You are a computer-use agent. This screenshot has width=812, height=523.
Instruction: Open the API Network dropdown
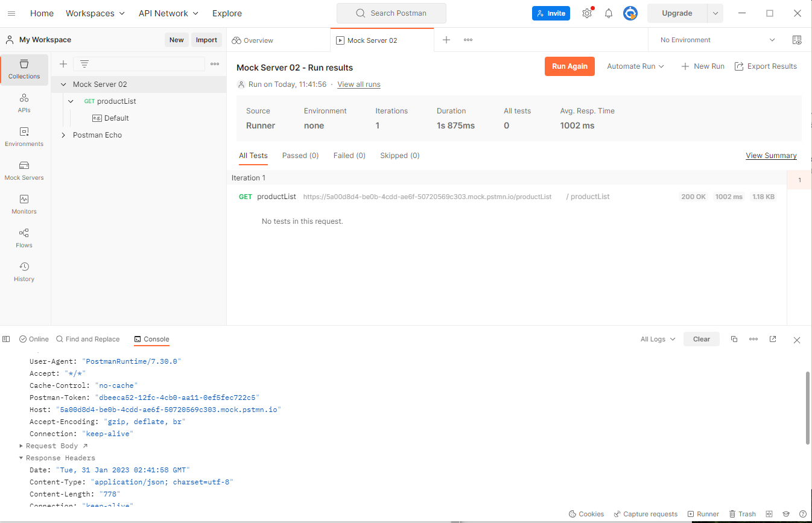tap(168, 13)
